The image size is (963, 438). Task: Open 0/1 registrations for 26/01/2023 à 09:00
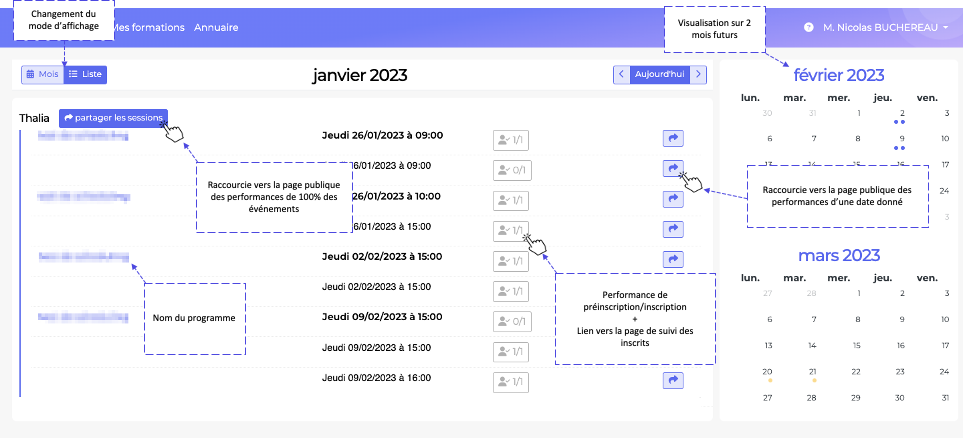510,169
